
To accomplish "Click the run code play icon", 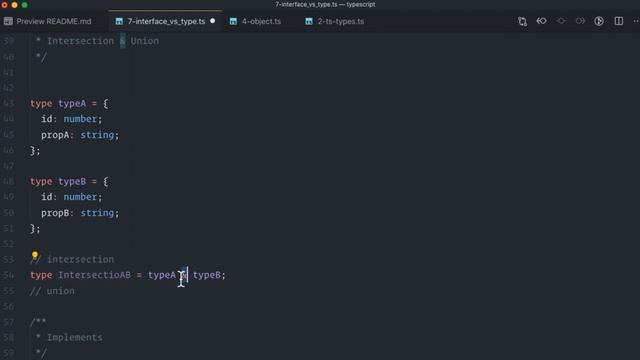I will click(x=599, y=21).
